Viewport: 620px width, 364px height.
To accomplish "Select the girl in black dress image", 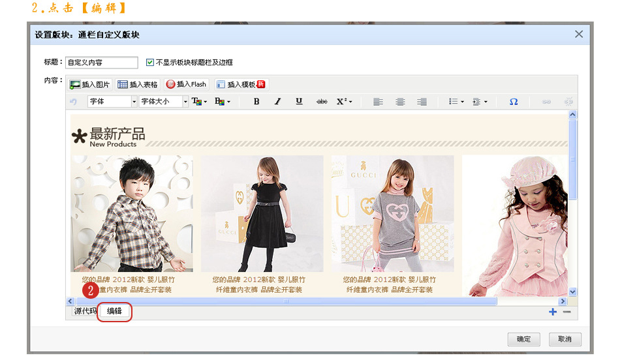I will pyautogui.click(x=262, y=213).
